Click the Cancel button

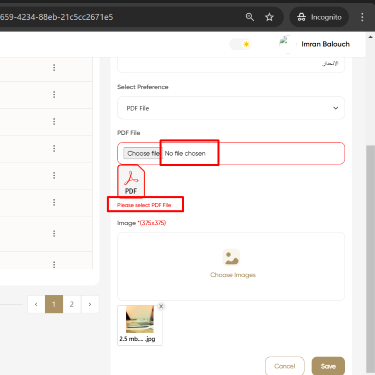(x=285, y=366)
